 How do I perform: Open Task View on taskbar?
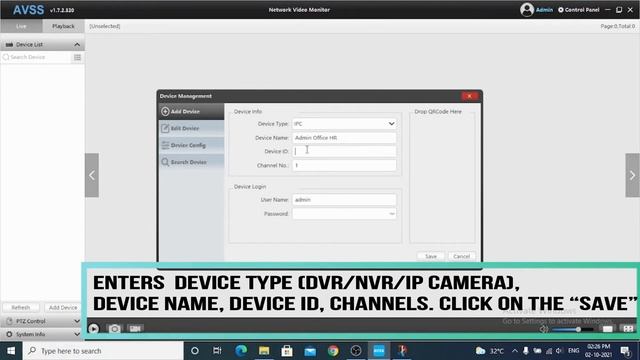tap(217, 351)
